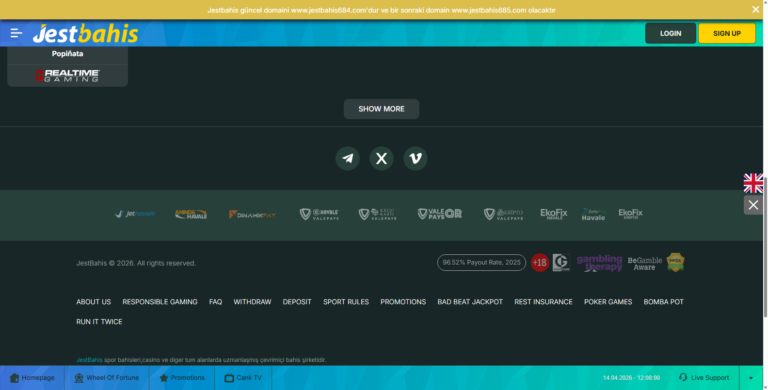
Task: Open the Vimeo social link
Action: [x=415, y=158]
